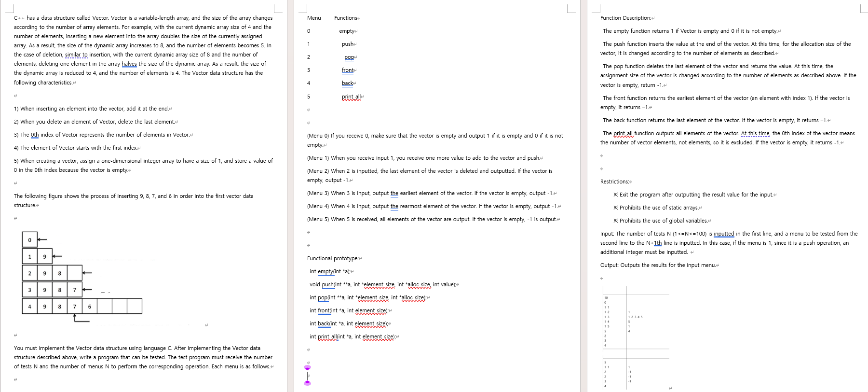Click 'Prohibits the use of global variables.' line

pyautogui.click(x=660, y=221)
